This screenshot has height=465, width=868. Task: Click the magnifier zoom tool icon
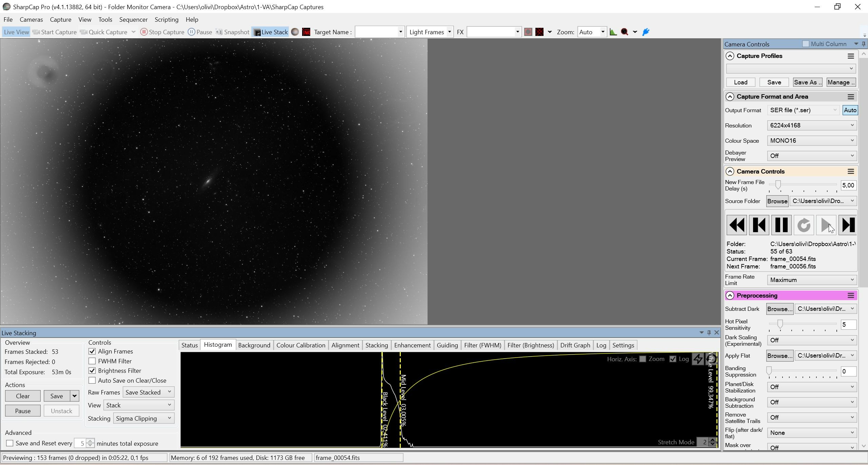click(x=625, y=32)
